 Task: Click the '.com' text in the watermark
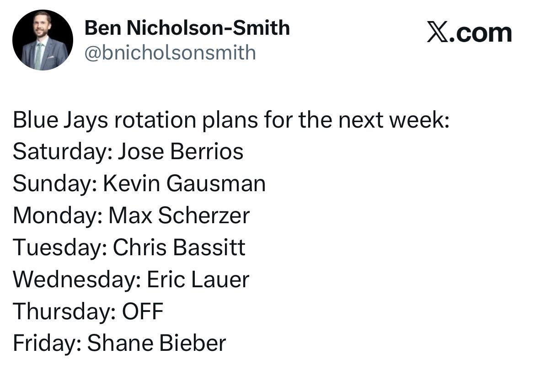click(481, 33)
